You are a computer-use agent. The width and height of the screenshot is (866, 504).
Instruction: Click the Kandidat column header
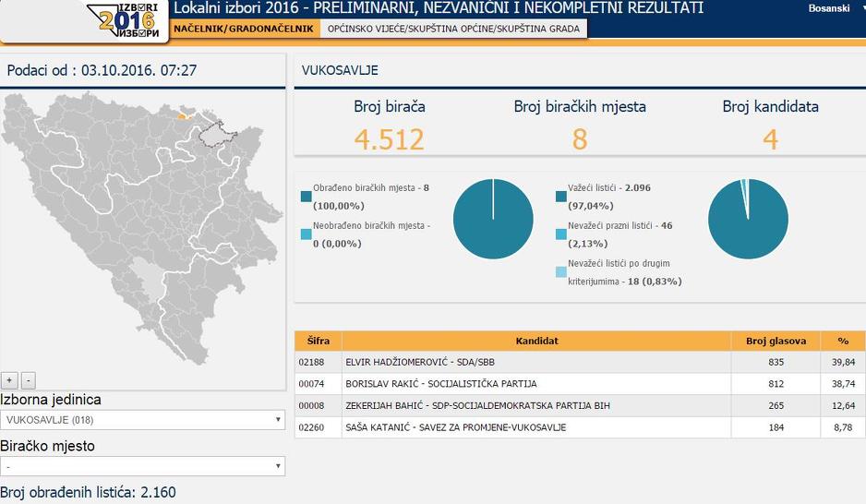[x=535, y=341]
